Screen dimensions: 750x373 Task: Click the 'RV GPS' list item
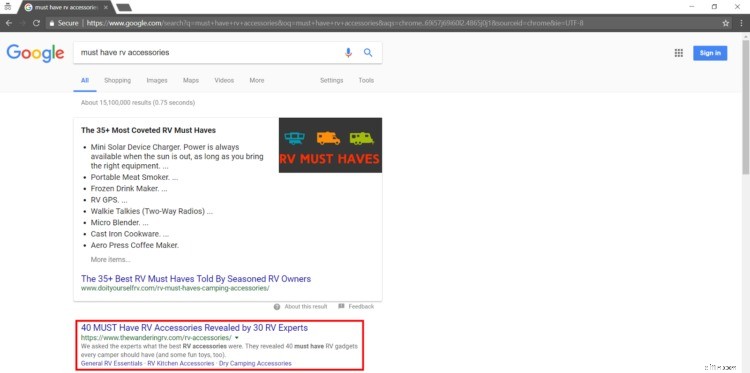click(x=109, y=200)
